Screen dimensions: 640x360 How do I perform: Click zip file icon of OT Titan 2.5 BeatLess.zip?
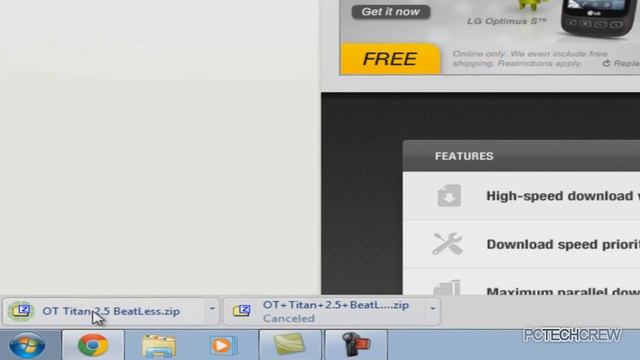(x=20, y=311)
